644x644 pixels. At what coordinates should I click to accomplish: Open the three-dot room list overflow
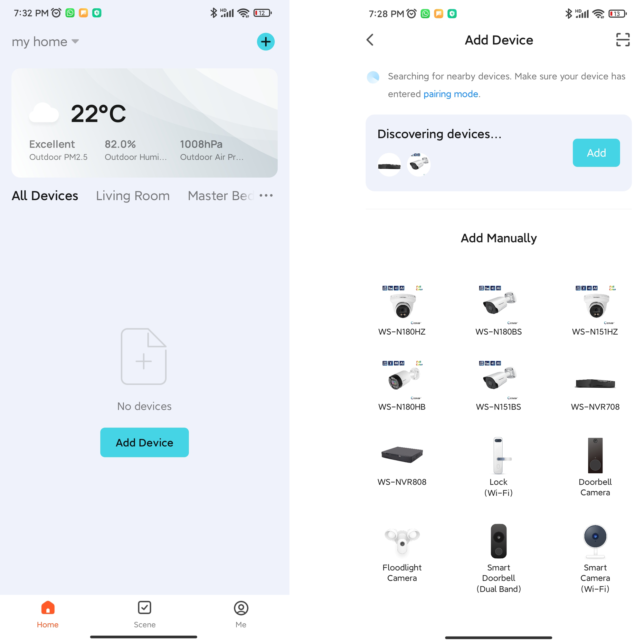click(x=266, y=195)
